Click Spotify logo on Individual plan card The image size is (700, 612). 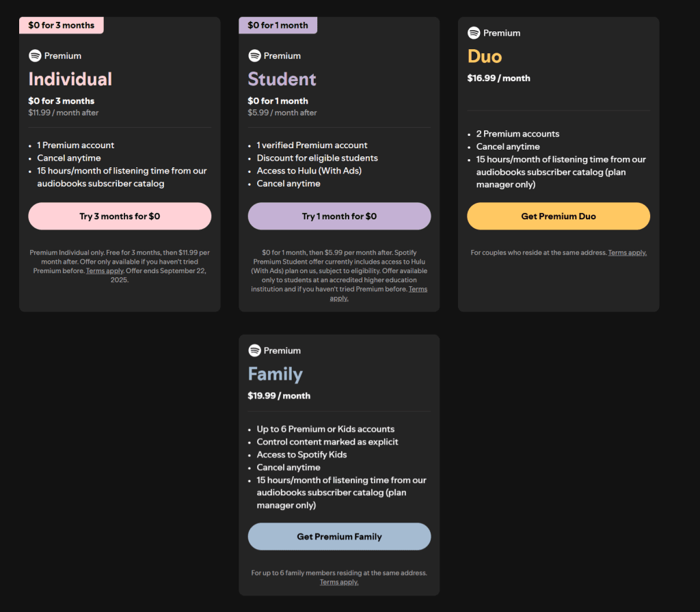pyautogui.click(x=35, y=56)
